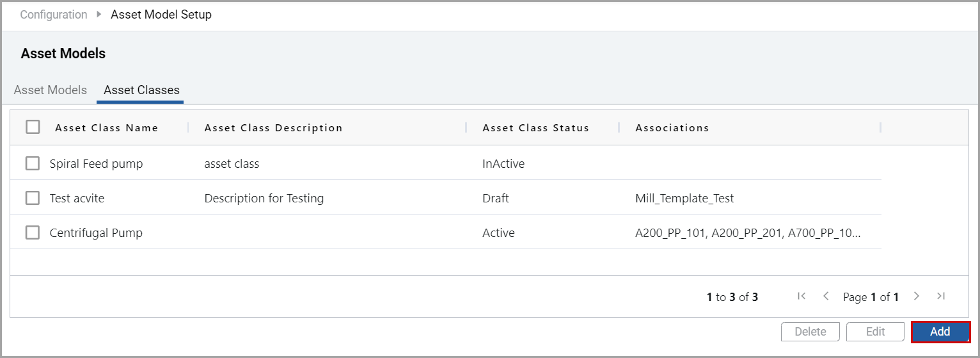Click the Edit button

pyautogui.click(x=875, y=332)
